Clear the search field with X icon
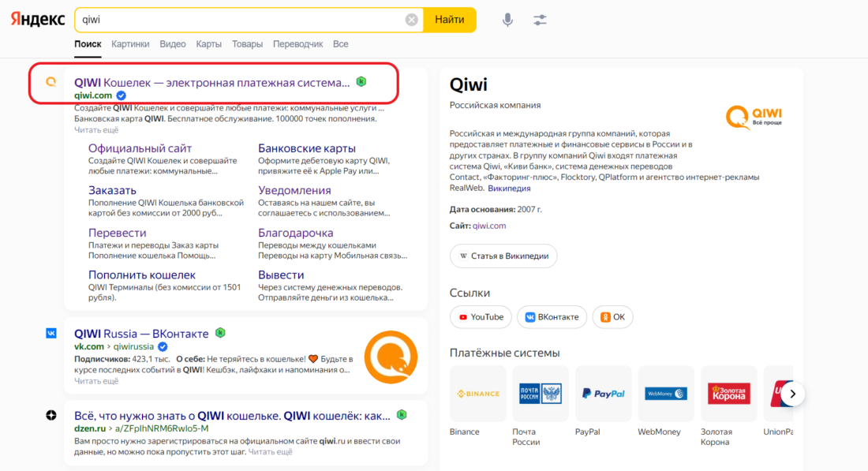 (x=412, y=20)
